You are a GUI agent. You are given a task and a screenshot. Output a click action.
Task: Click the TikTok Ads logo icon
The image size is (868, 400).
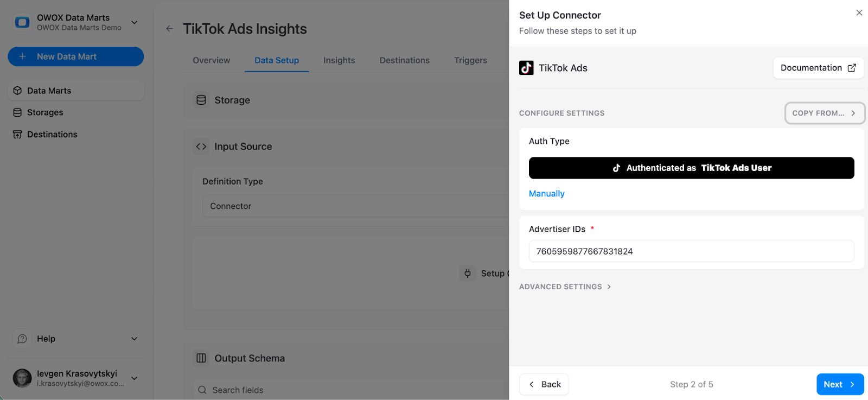tap(526, 68)
